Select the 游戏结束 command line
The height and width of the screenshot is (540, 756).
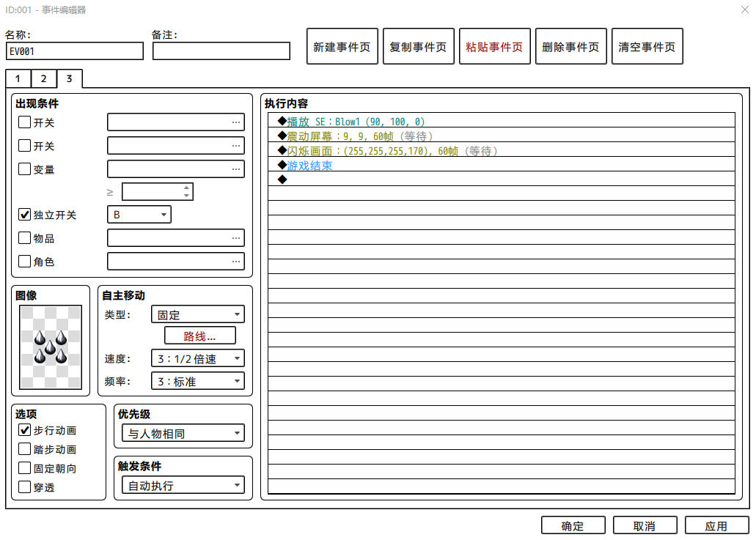coord(502,166)
